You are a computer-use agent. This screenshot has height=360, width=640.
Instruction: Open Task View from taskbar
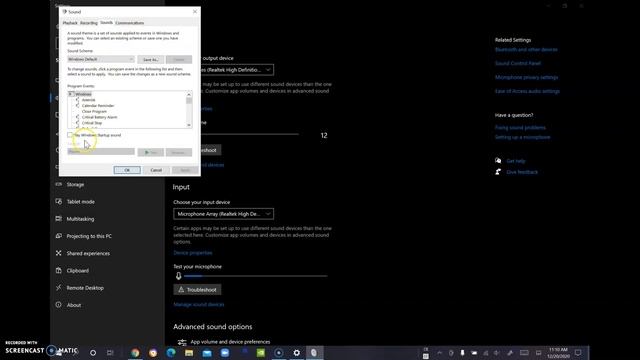[x=110, y=353]
